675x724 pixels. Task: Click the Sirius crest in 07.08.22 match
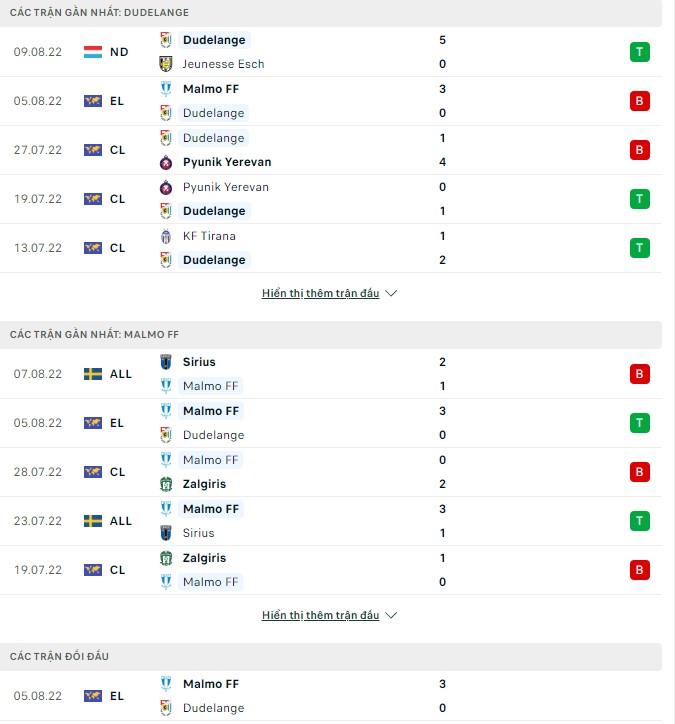pos(166,362)
